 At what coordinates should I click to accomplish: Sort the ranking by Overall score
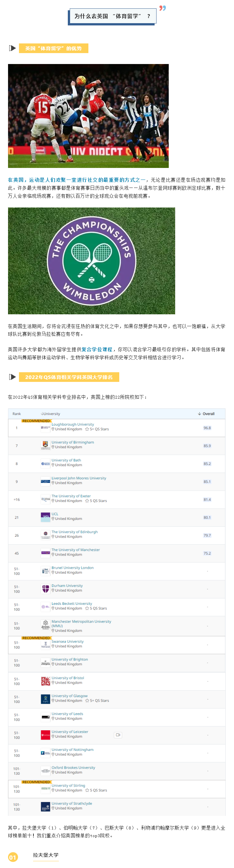tap(206, 413)
